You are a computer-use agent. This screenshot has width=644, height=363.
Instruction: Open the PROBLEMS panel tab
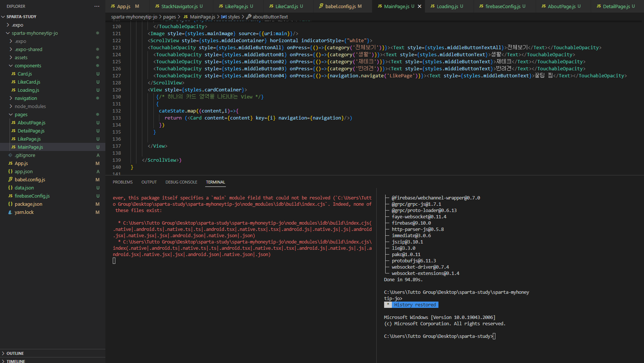pos(123,182)
